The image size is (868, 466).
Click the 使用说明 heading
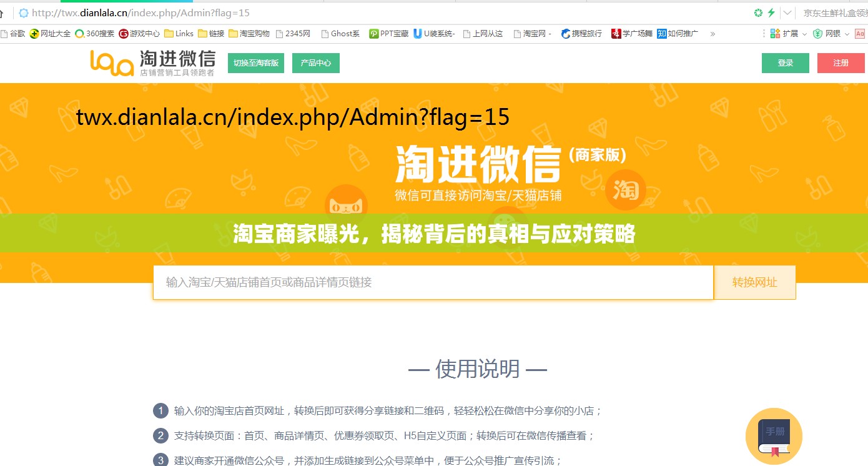(x=478, y=369)
